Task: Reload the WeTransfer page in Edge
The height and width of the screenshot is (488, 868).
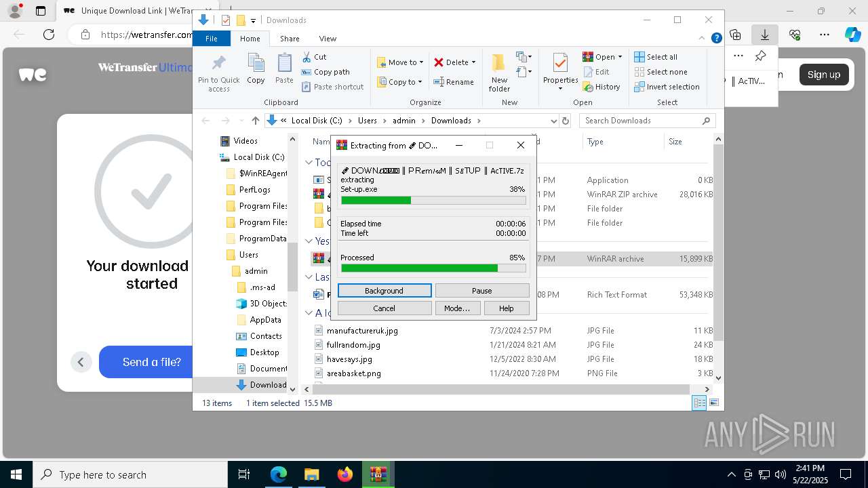Action: coord(49,35)
